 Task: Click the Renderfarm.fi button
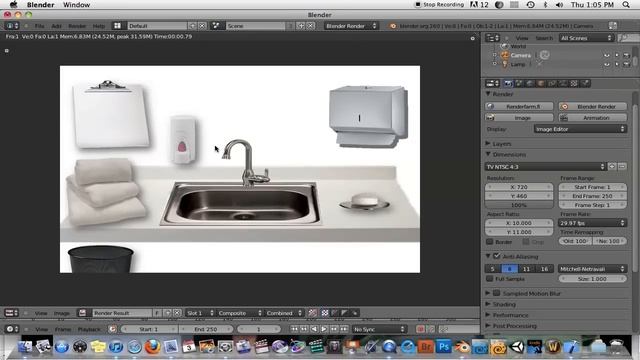coord(519,106)
